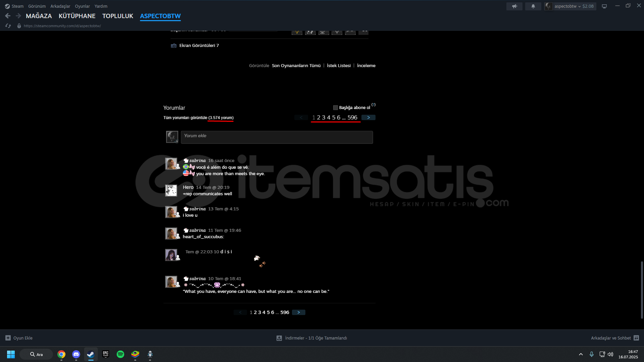
Task: Reload the page with refresh icon
Action: pos(8,26)
